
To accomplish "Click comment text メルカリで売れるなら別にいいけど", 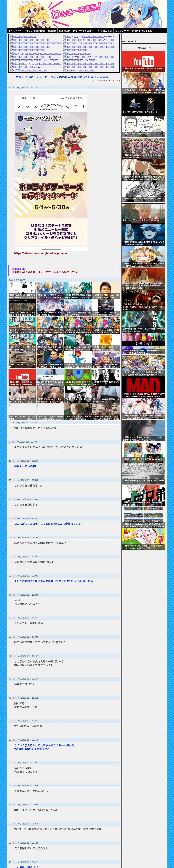I will (x=35, y=562).
